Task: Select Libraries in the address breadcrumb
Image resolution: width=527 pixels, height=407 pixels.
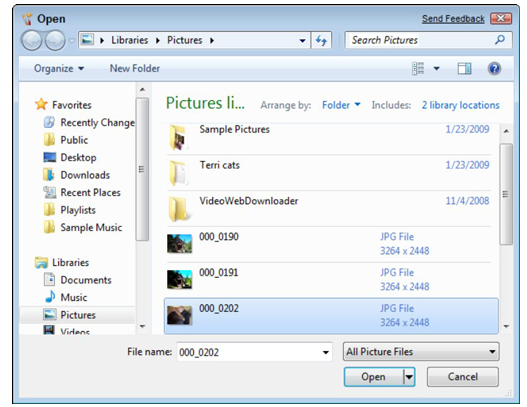Action: coord(130,40)
